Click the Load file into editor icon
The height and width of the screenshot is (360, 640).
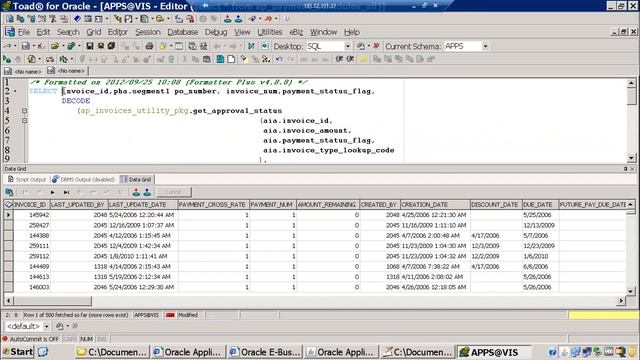(71, 46)
